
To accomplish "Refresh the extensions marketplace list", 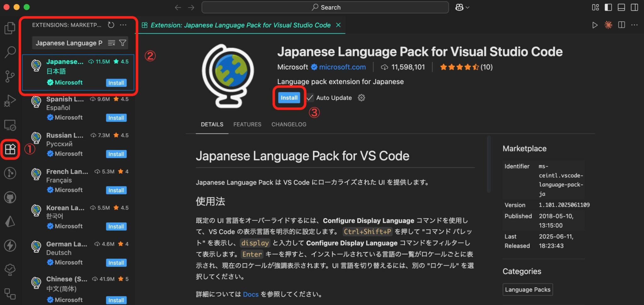I will click(111, 25).
